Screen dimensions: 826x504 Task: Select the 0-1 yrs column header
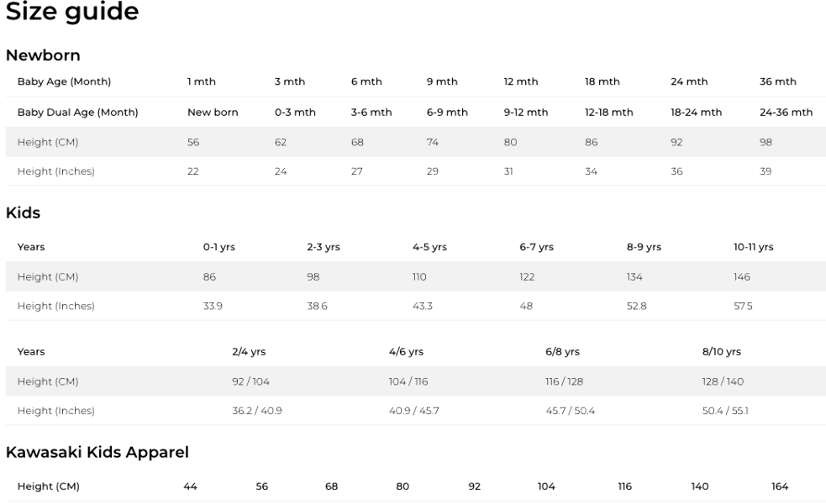coord(218,247)
